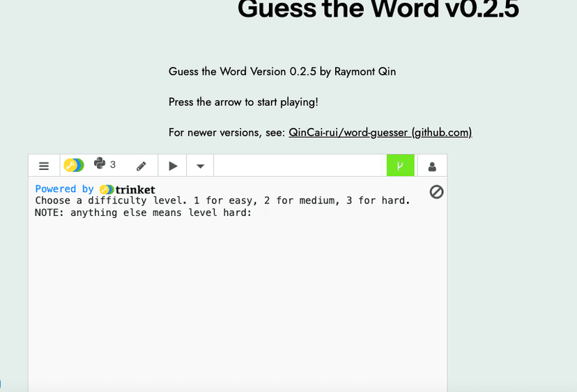577x392 pixels.
Task: Click the green button in the toolbar
Action: [x=400, y=166]
